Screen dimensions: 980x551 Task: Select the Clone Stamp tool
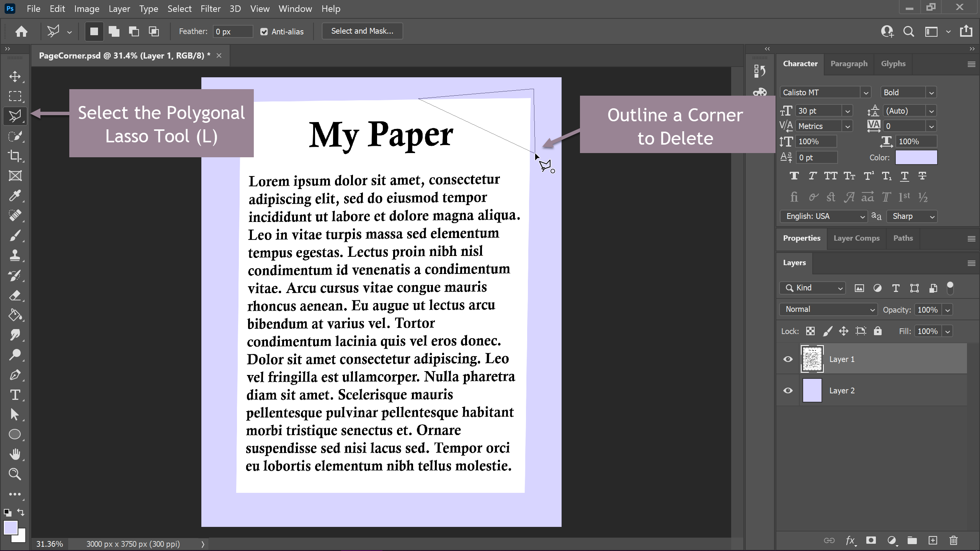(15, 255)
